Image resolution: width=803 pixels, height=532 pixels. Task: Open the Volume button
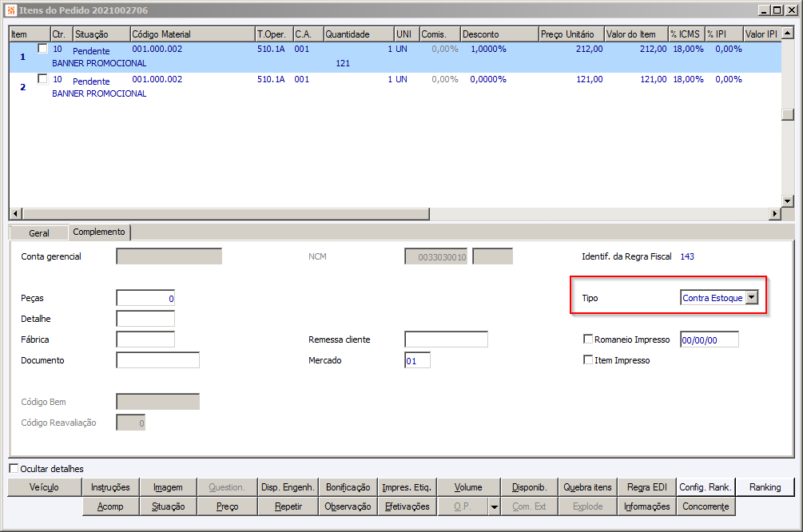click(x=468, y=487)
